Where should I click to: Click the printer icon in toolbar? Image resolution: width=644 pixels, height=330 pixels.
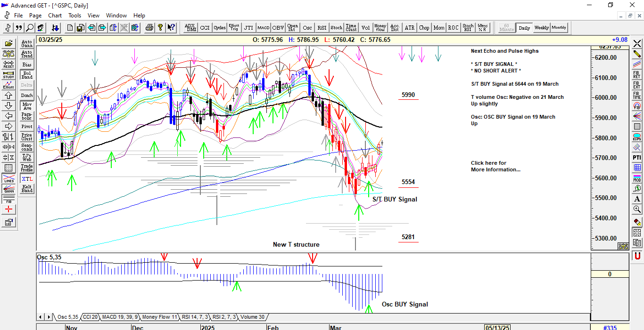coord(149,28)
